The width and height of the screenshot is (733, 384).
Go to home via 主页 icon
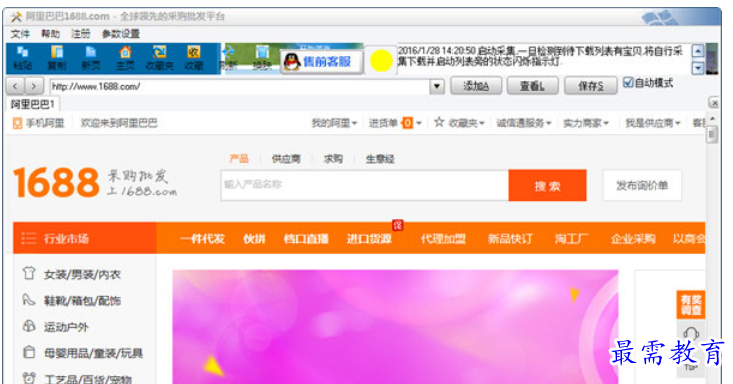(125, 58)
